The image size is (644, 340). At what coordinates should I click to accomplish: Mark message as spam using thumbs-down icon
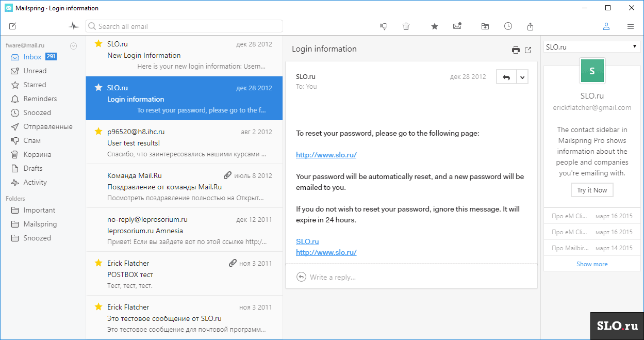(x=384, y=26)
